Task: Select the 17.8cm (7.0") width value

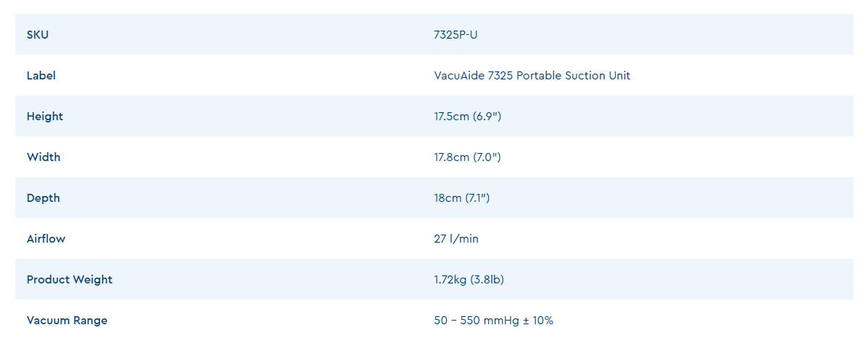Action: click(x=467, y=157)
